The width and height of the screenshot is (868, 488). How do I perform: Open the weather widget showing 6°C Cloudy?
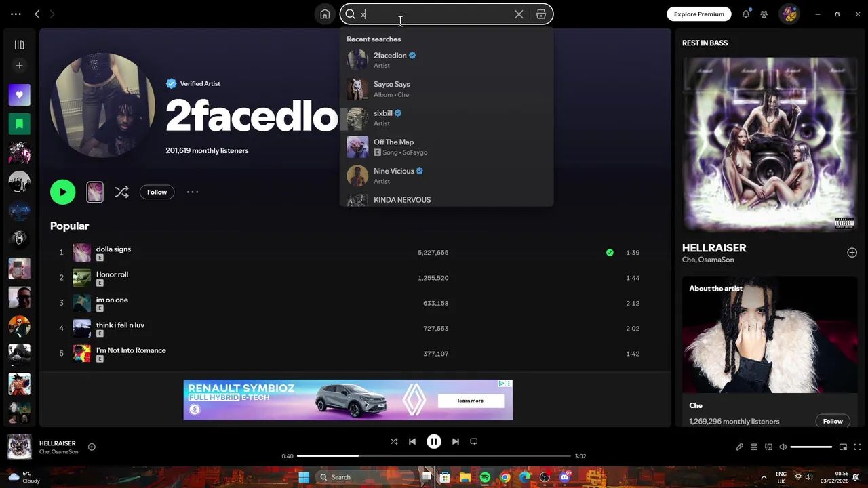pyautogui.click(x=23, y=477)
